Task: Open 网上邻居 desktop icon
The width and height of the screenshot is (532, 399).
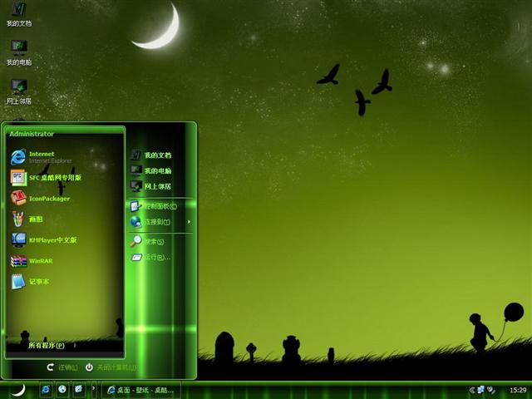Action: pyautogui.click(x=19, y=91)
